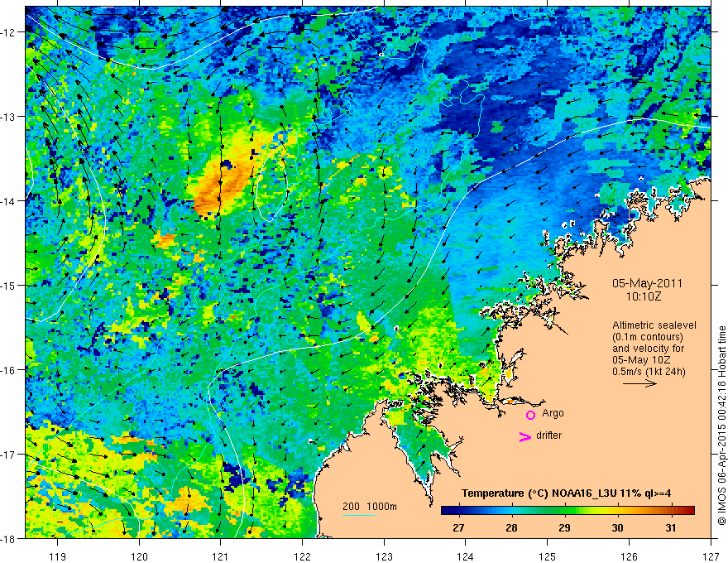Click the closed white sea-level contour oval
This screenshot has height=563, width=728.
[x=271, y=187]
